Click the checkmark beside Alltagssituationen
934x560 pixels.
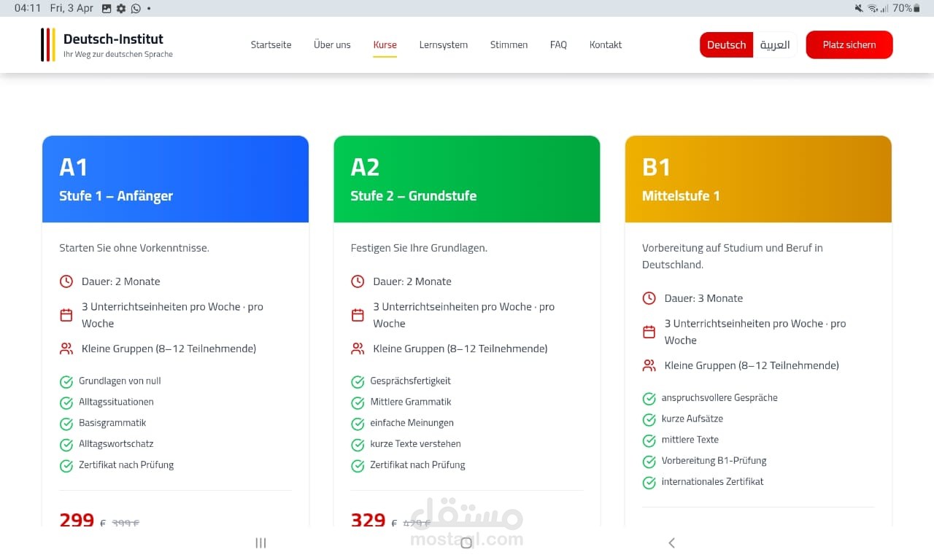pos(66,402)
